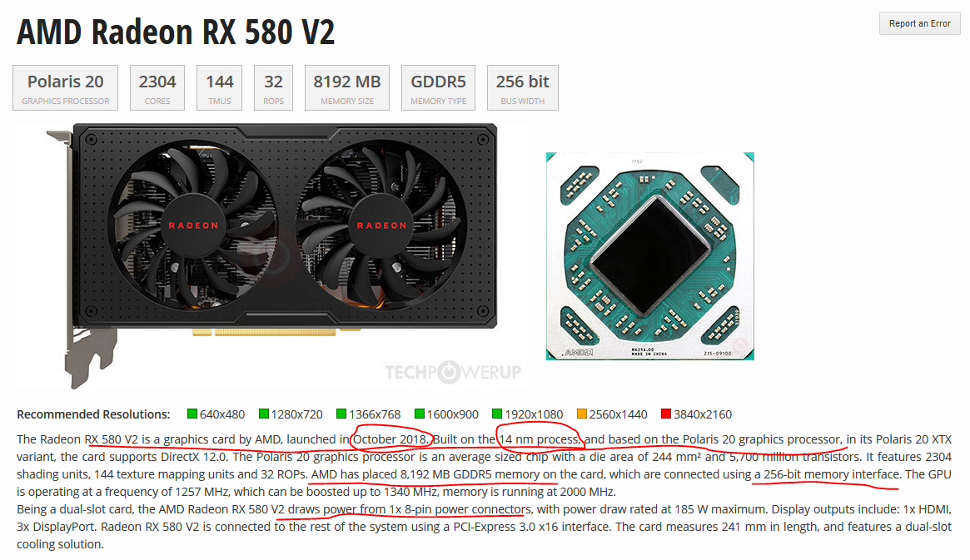Click the green 640x480 resolution swatch
This screenshot has width=970, height=560.
(192, 414)
